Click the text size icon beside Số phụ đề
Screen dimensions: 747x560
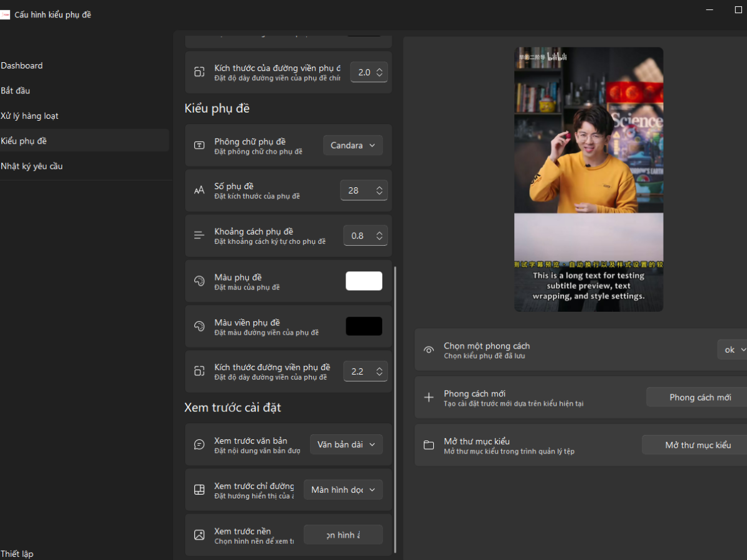(199, 190)
